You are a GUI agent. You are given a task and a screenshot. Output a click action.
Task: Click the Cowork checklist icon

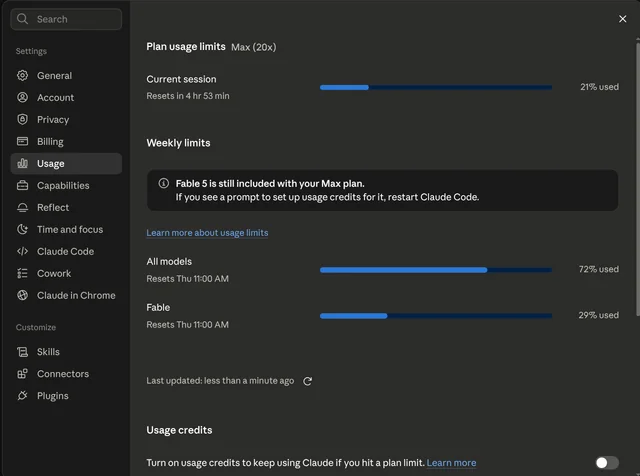click(x=22, y=273)
